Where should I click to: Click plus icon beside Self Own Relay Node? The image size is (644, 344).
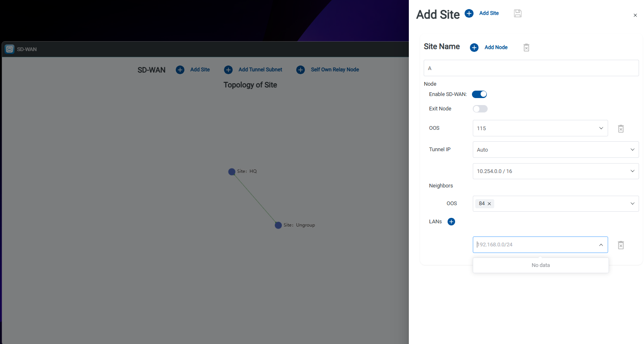coord(300,70)
